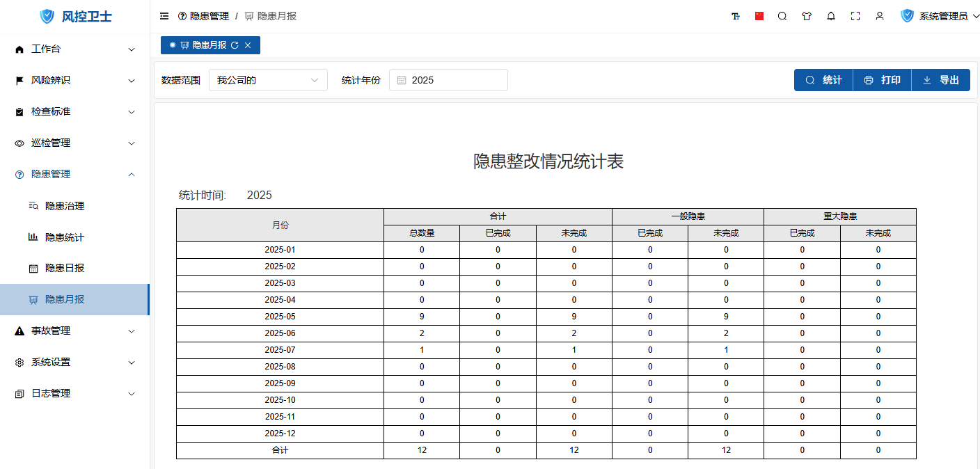Expand the 风险辨识 sidebar menu

point(74,80)
